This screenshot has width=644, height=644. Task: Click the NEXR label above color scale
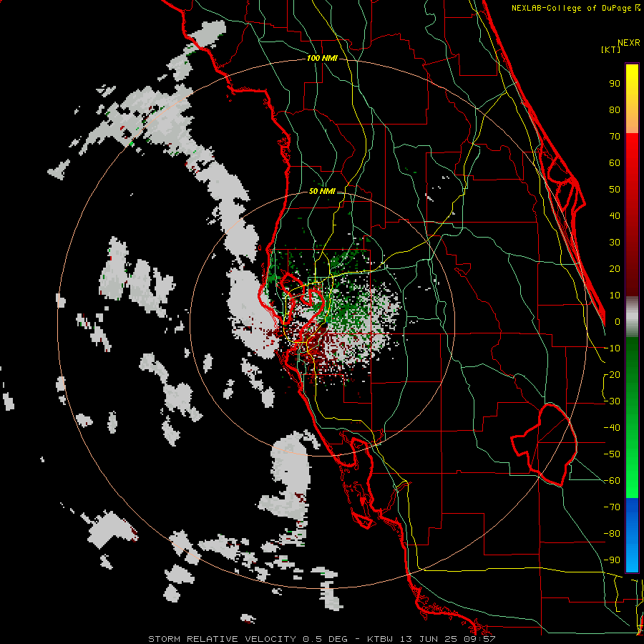629,43
